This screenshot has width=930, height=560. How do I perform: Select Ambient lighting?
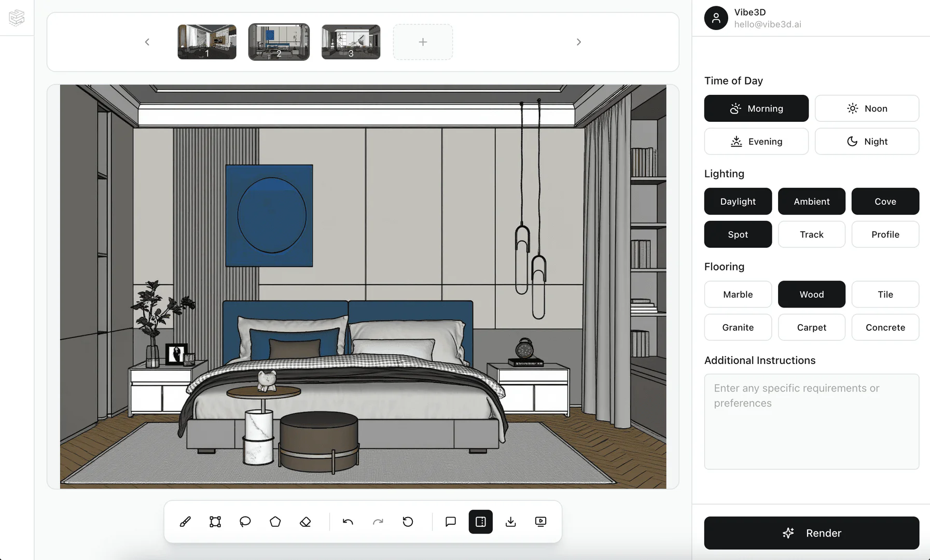pos(811,201)
